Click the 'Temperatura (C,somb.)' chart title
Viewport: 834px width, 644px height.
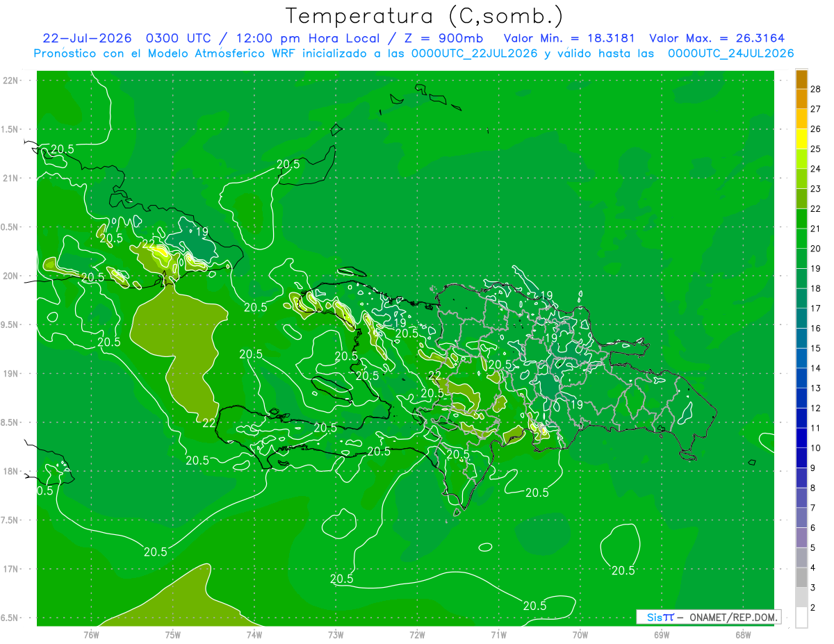tap(425, 16)
